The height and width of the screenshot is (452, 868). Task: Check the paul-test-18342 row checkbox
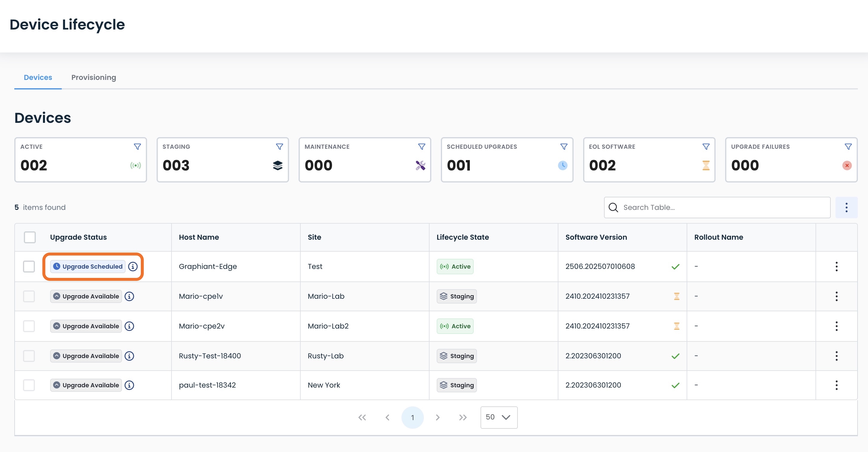tap(29, 385)
